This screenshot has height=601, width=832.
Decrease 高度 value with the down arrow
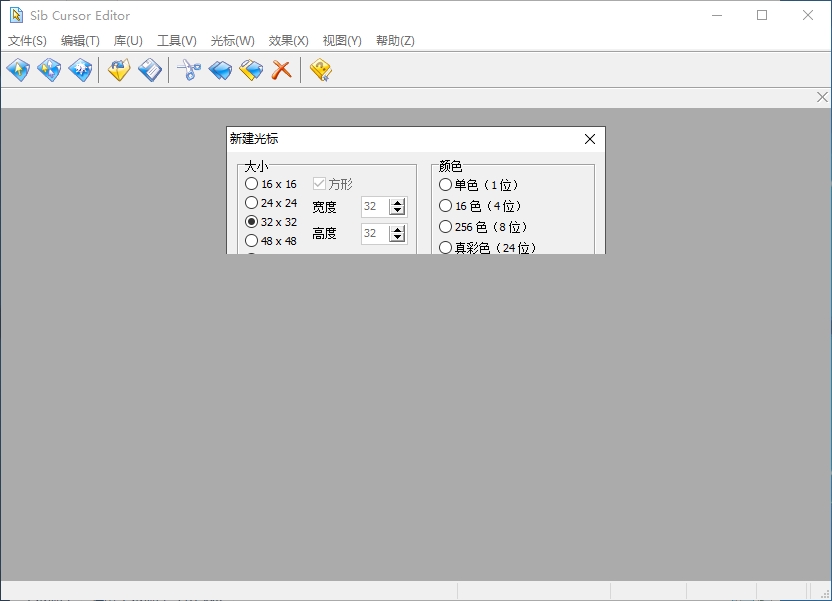pyautogui.click(x=398, y=238)
